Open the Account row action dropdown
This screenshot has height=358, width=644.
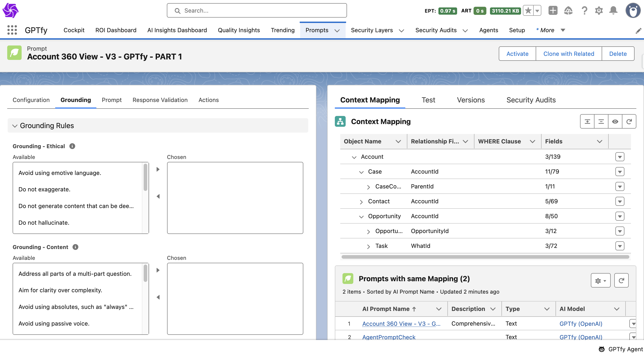619,157
